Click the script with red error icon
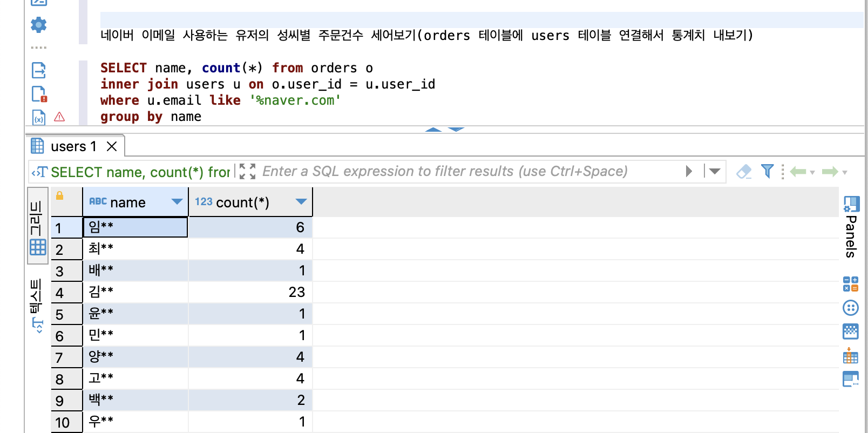Screen dimensions: 868x433 [x=39, y=94]
